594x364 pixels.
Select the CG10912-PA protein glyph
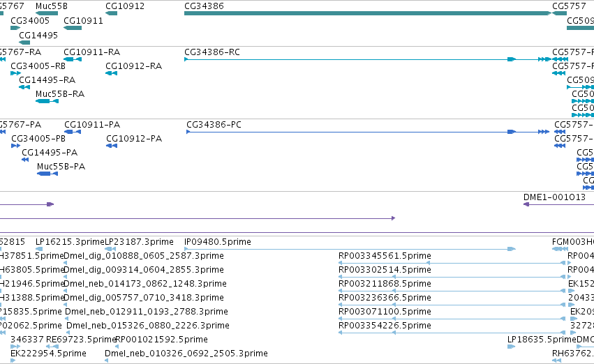click(112, 146)
